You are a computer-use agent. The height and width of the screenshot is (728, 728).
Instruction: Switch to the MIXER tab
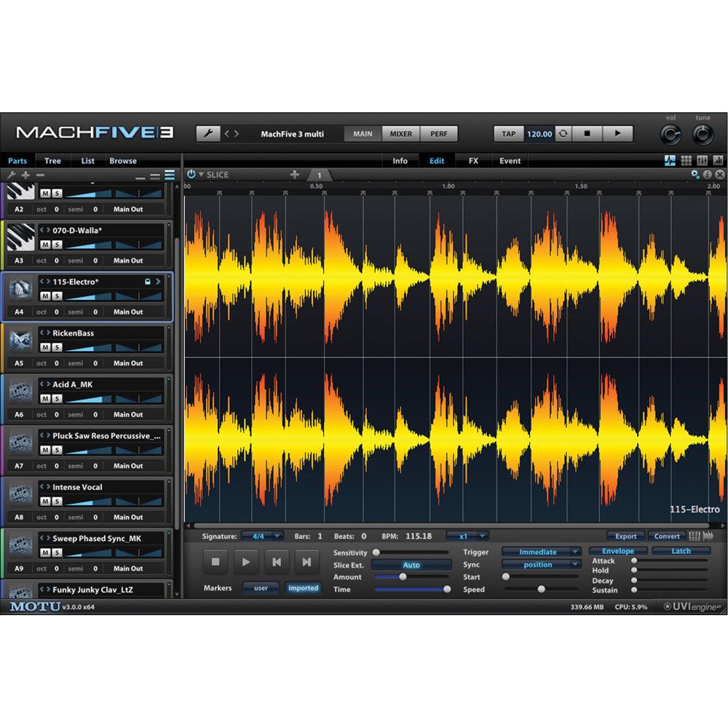(400, 133)
